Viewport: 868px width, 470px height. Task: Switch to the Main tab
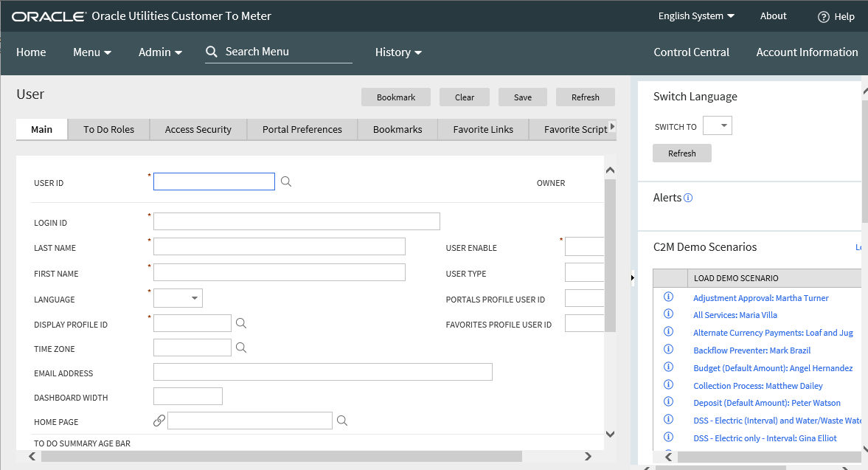tap(41, 130)
